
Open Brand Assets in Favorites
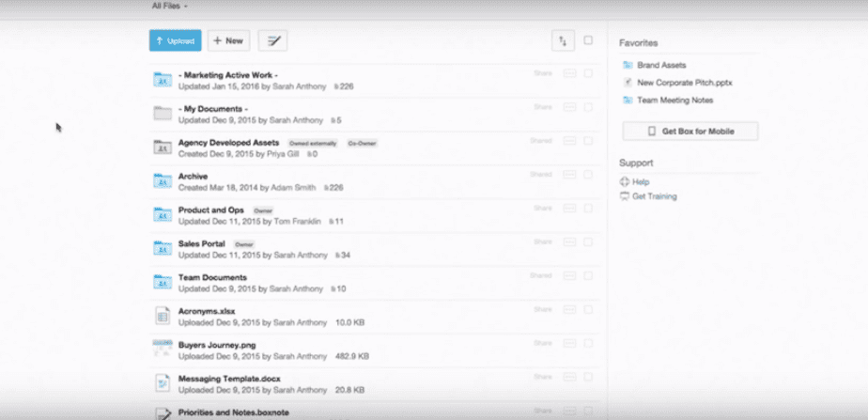point(663,66)
